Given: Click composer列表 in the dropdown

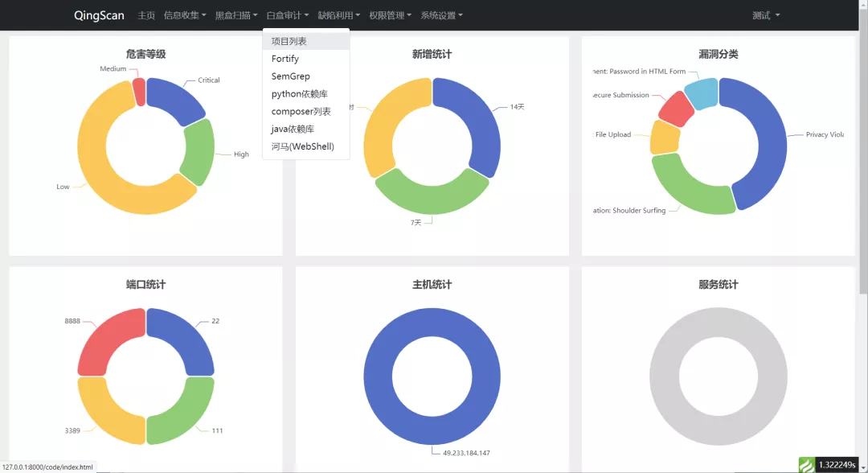Looking at the screenshot, I should click(x=297, y=111).
